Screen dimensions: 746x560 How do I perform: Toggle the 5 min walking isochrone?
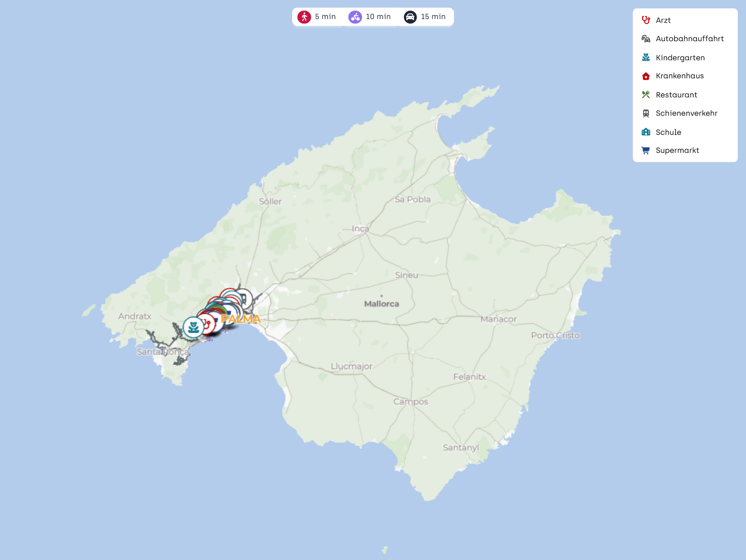click(317, 17)
